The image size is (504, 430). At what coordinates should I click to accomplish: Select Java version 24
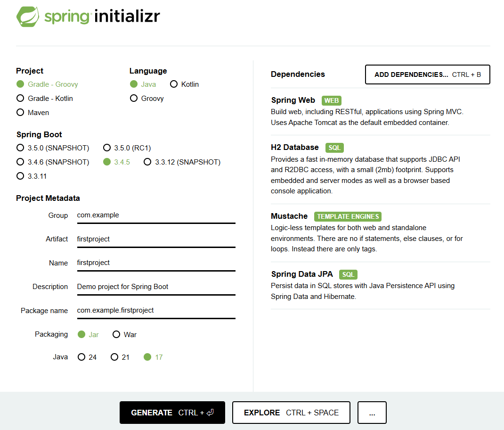click(x=87, y=357)
